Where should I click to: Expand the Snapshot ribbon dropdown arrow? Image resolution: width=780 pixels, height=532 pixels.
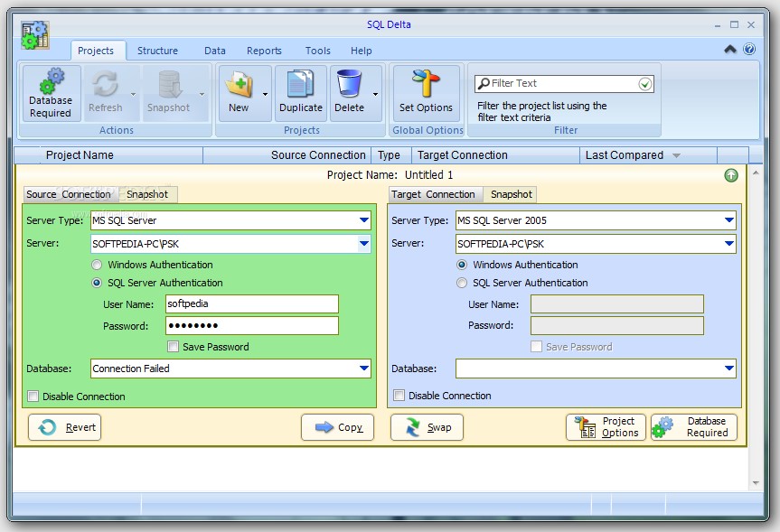pos(202,94)
